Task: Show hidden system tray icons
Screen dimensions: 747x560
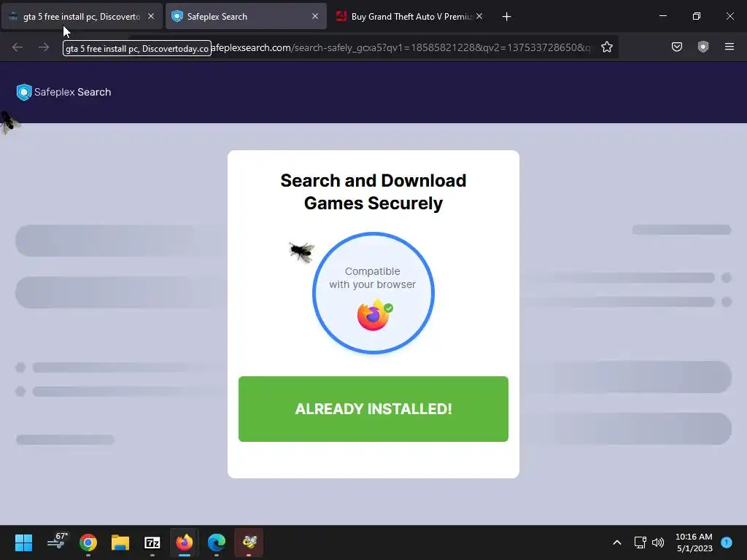Action: (x=616, y=542)
